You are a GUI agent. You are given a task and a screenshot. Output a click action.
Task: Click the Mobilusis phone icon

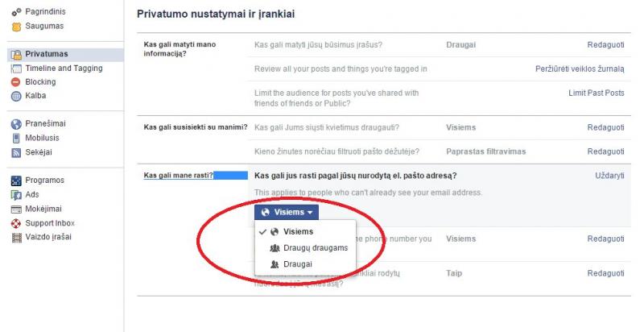[x=16, y=138]
